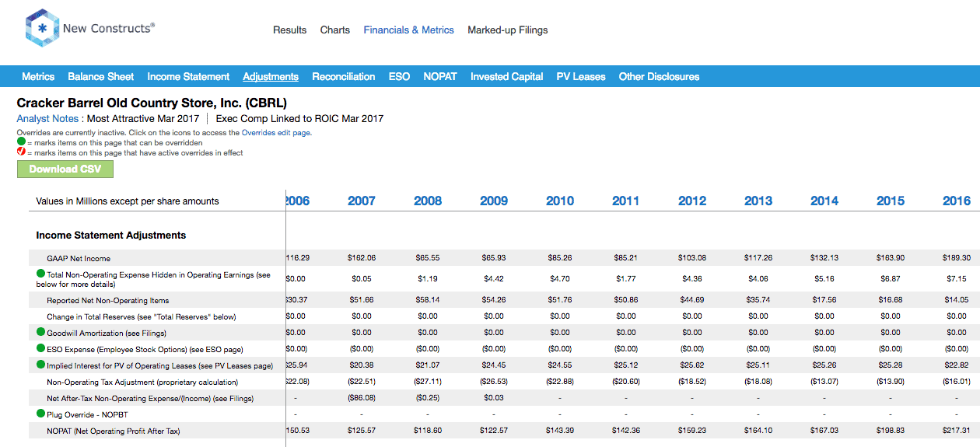980x447 pixels.
Task: Click the 2010 column header
Action: click(x=560, y=201)
